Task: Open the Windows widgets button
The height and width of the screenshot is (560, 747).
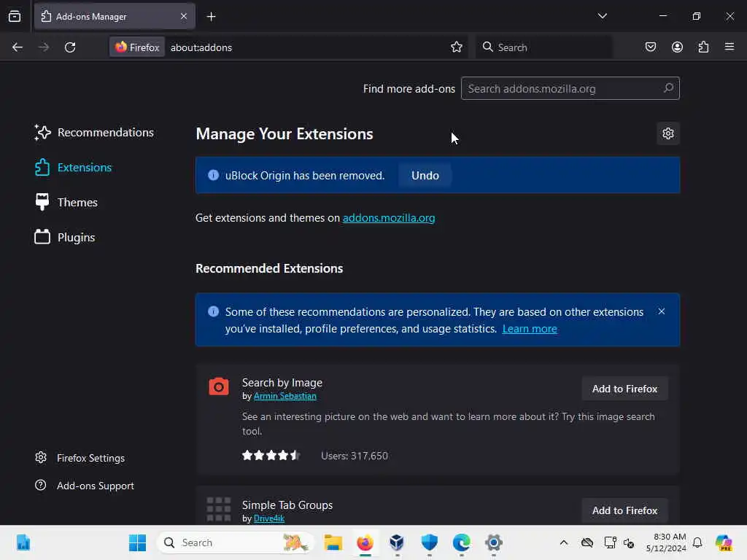Action: [23, 542]
